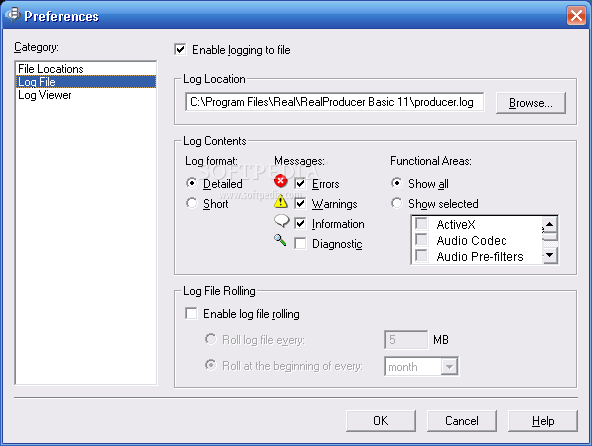
Task: Click the functional areas scrollbar thumb
Action: (550, 236)
